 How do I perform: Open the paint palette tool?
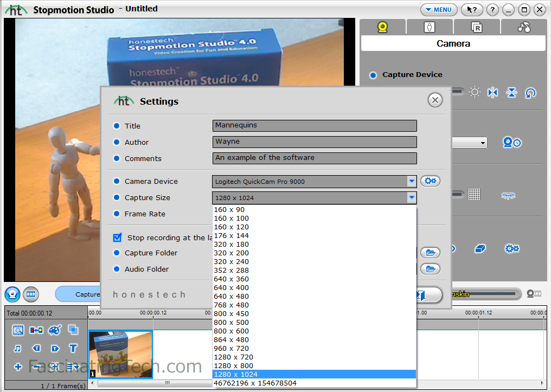click(55, 330)
